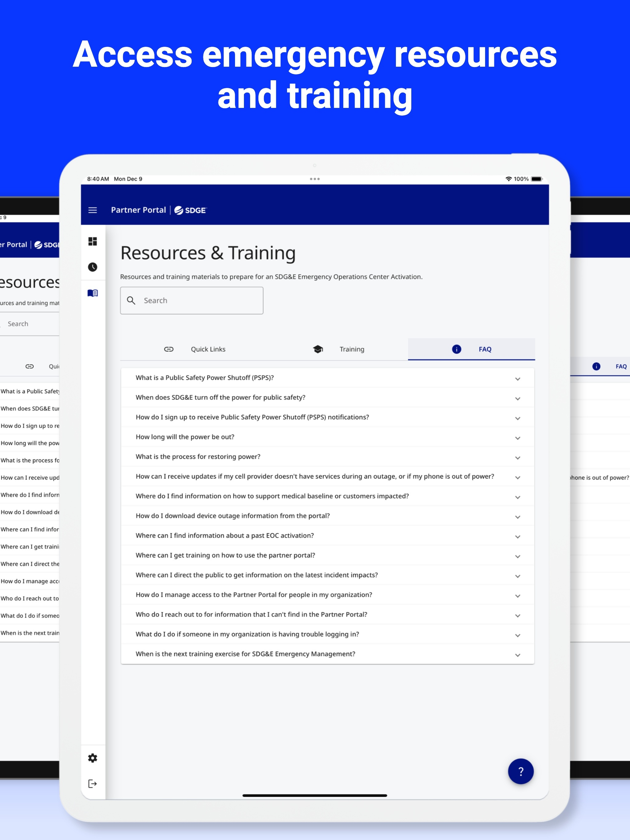Screen dimensions: 630x840
Task: Select the open-book resources icon in sidebar
Action: 92,293
